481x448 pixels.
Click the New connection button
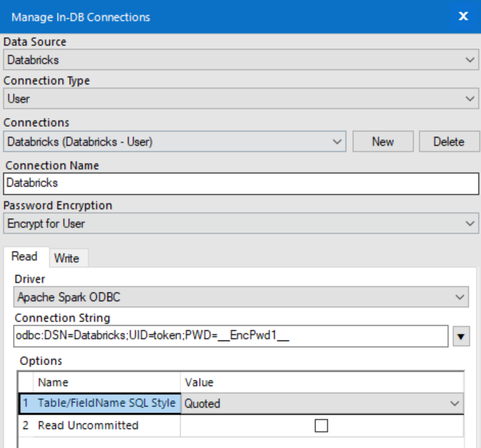click(x=383, y=142)
